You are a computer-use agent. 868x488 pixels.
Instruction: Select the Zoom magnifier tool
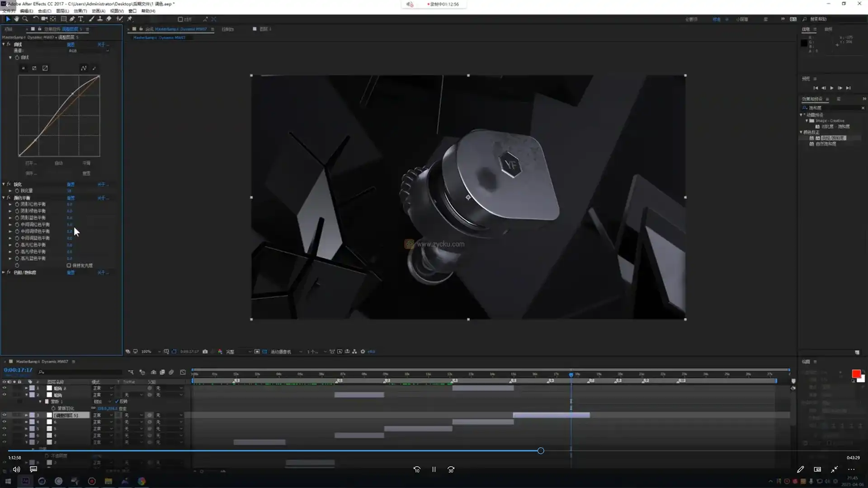tap(25, 19)
